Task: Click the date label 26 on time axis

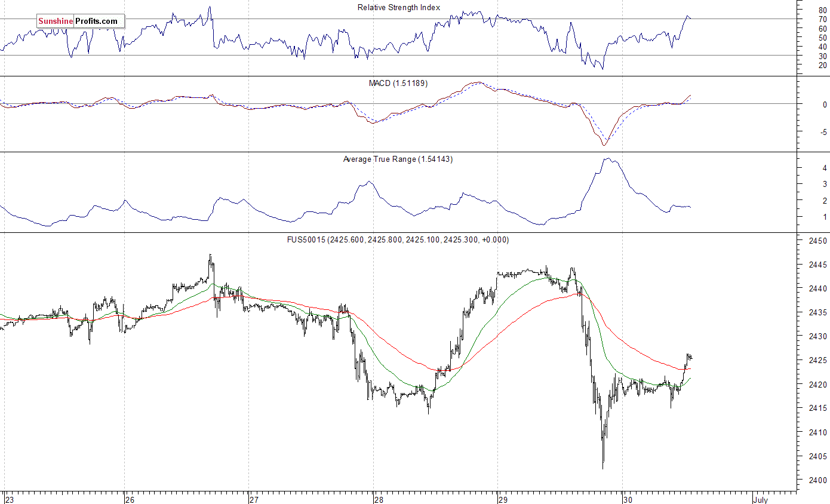Action: coord(130,499)
